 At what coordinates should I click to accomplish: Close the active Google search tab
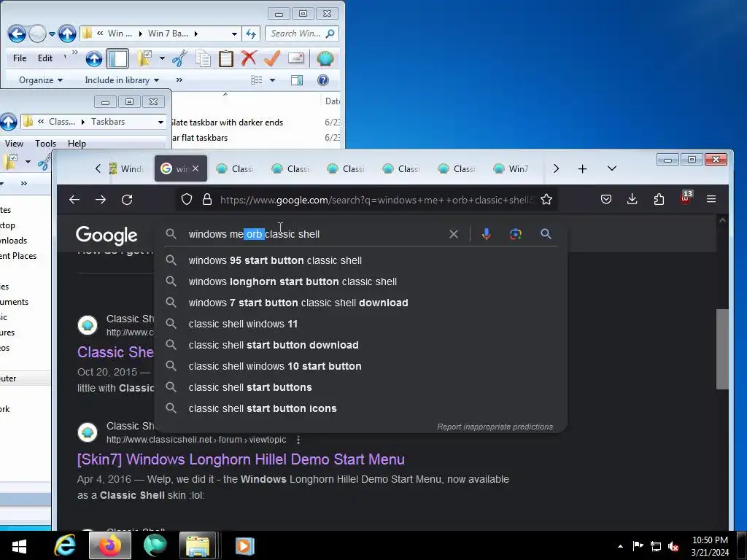196,168
